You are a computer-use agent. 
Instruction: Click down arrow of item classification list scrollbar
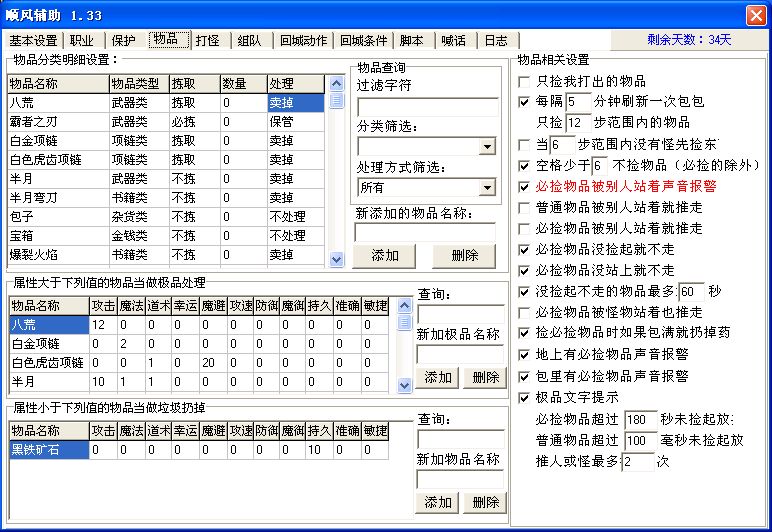click(x=336, y=258)
